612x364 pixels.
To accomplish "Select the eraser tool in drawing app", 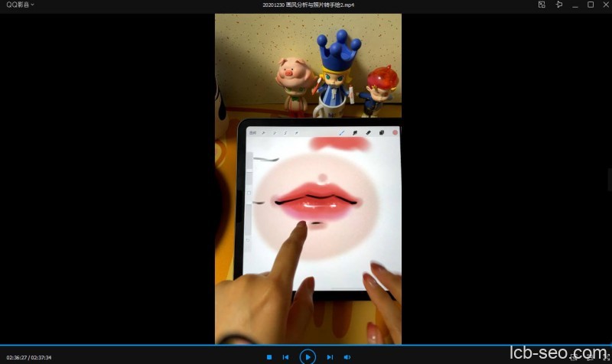I will click(x=368, y=132).
